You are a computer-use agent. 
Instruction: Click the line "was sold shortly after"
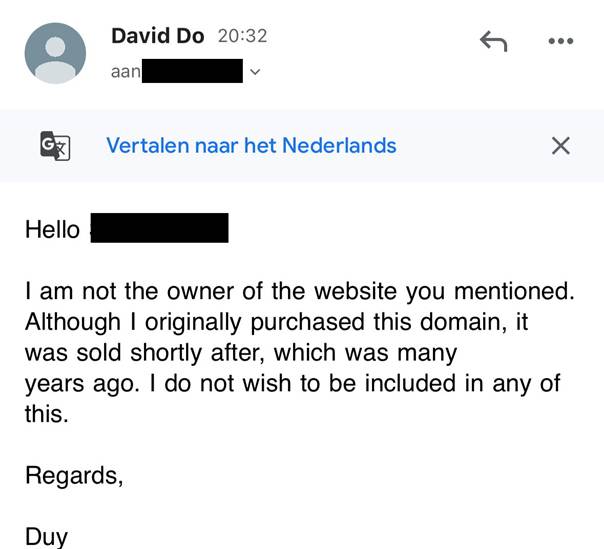click(x=240, y=353)
